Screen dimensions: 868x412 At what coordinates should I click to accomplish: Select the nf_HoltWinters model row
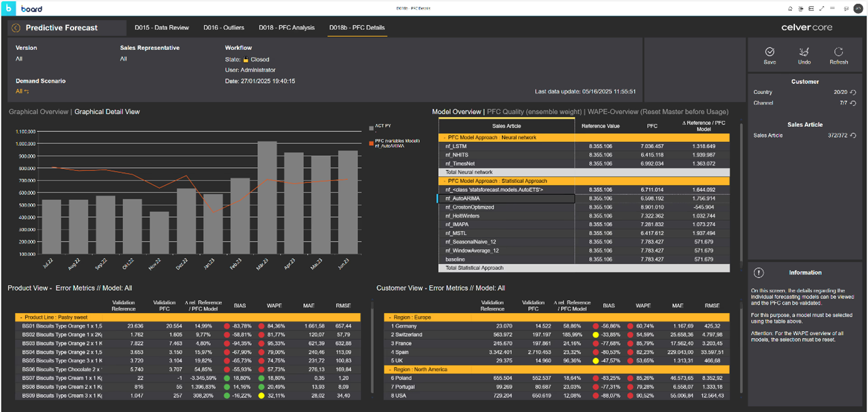(x=462, y=216)
